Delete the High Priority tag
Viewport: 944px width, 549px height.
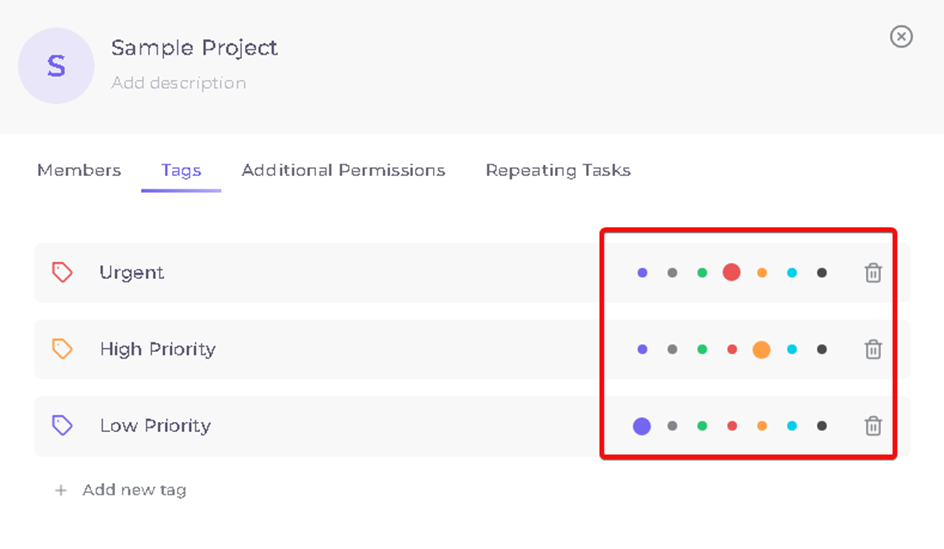click(x=873, y=349)
